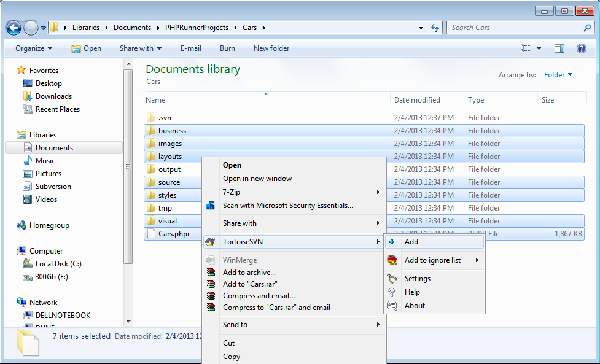
Task: Select the tmp folder row
Action: click(x=364, y=208)
